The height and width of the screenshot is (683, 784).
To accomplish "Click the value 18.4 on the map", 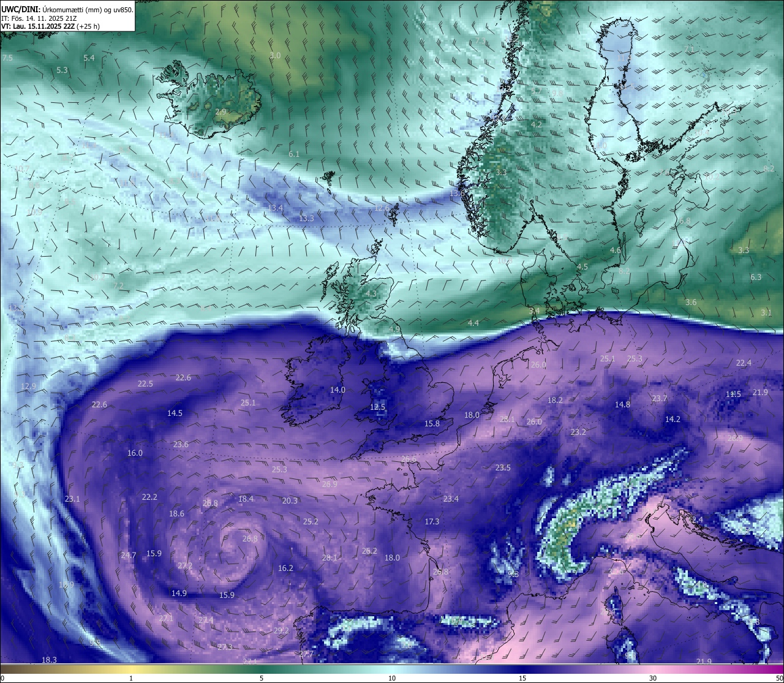I will tap(246, 499).
